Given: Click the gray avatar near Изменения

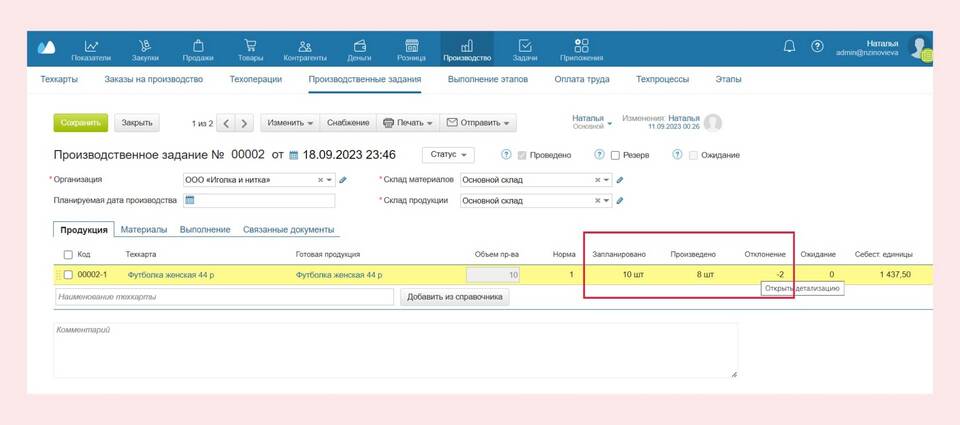Looking at the screenshot, I should tap(712, 123).
